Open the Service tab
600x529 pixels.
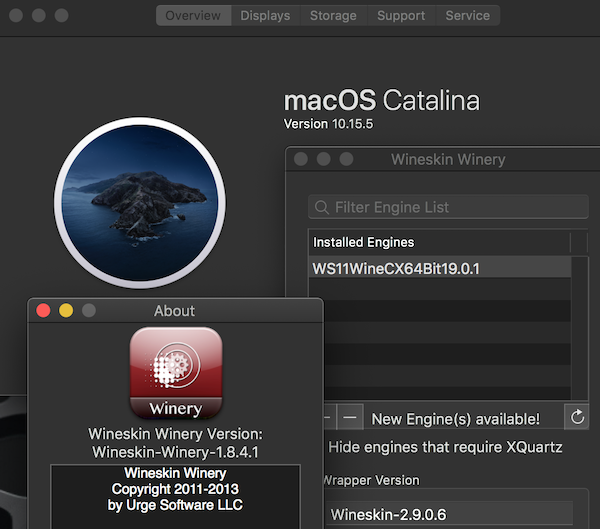click(468, 16)
